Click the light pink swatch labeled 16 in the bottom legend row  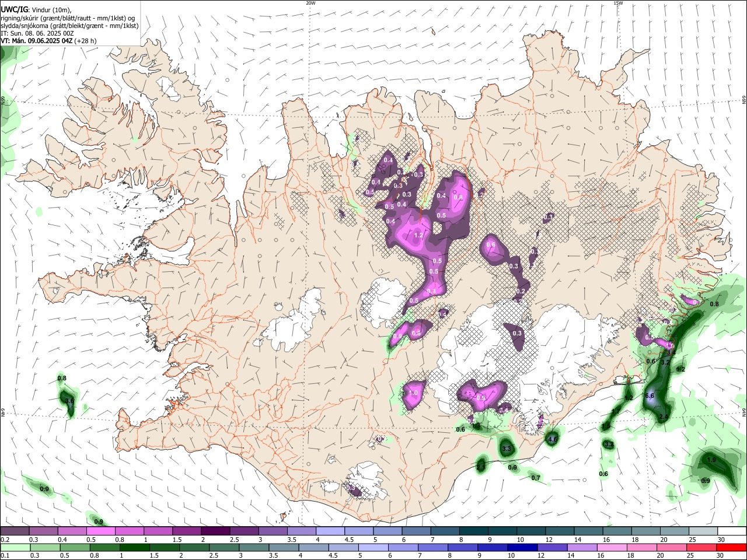[612, 547]
